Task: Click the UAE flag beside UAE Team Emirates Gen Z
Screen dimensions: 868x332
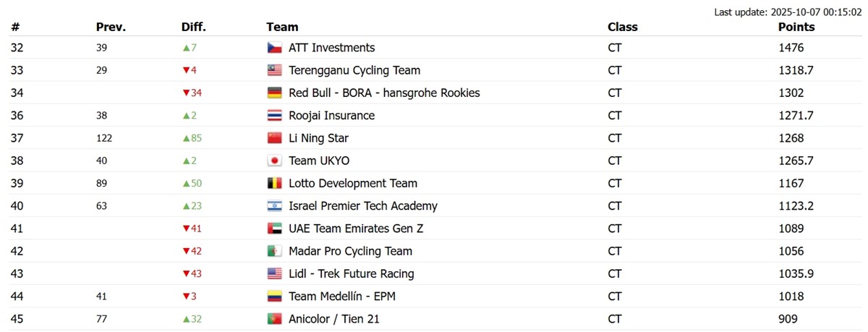Action: tap(274, 229)
